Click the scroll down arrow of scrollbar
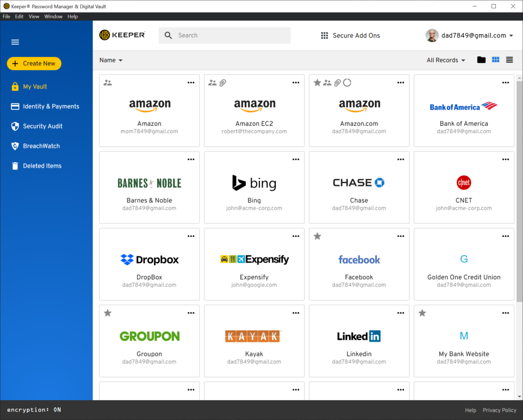 (519, 396)
